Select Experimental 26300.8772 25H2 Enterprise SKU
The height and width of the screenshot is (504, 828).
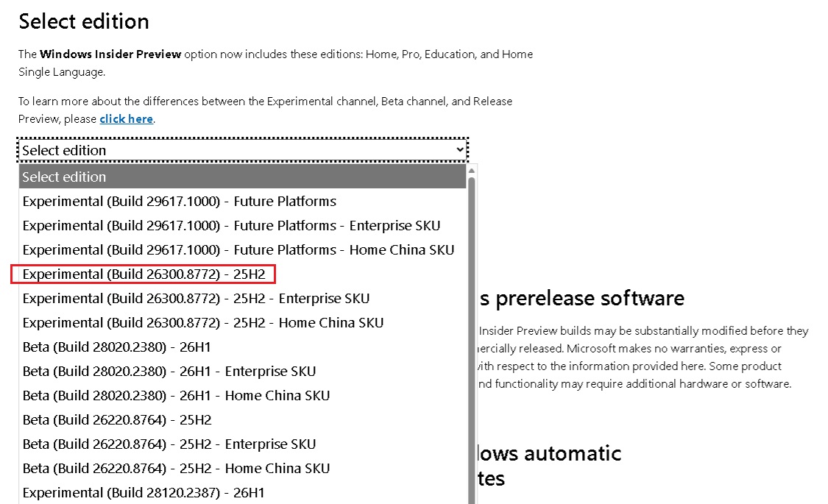[242, 298]
